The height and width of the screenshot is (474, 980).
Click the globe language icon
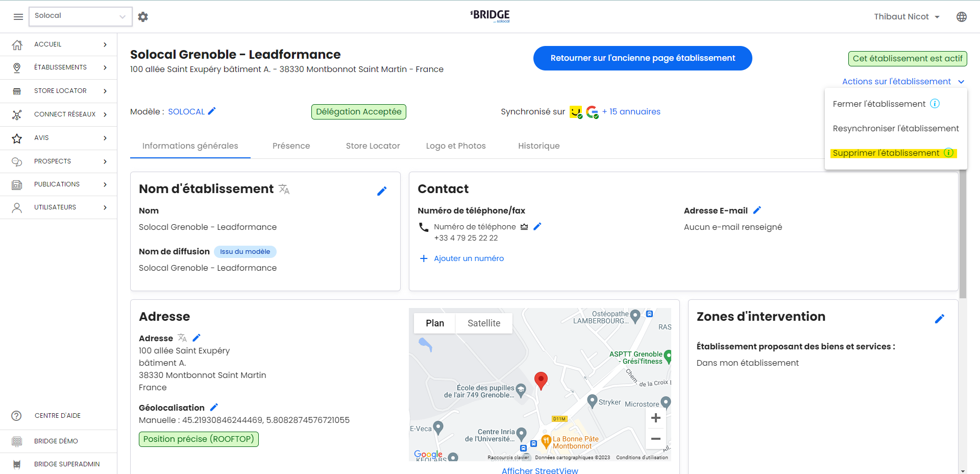pyautogui.click(x=961, y=17)
